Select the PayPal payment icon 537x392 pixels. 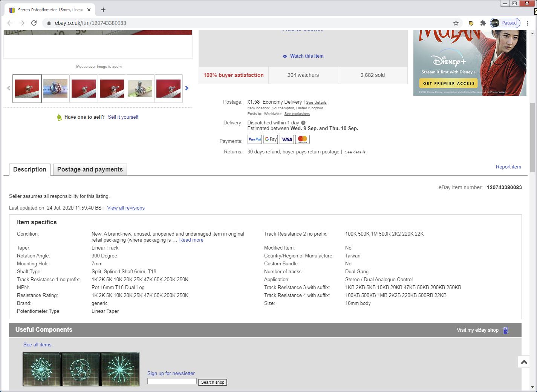click(254, 139)
